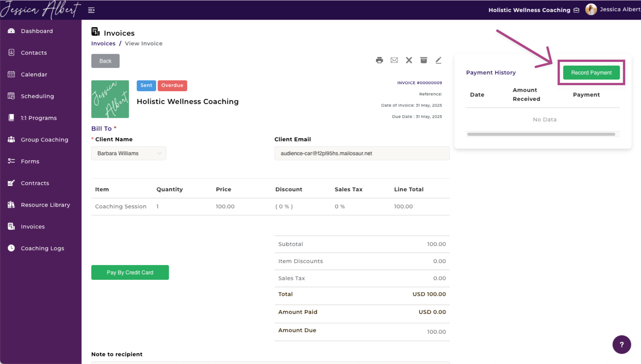Follow the Invoices breadcrumb link
Viewport: 641px width, 364px height.
103,43
